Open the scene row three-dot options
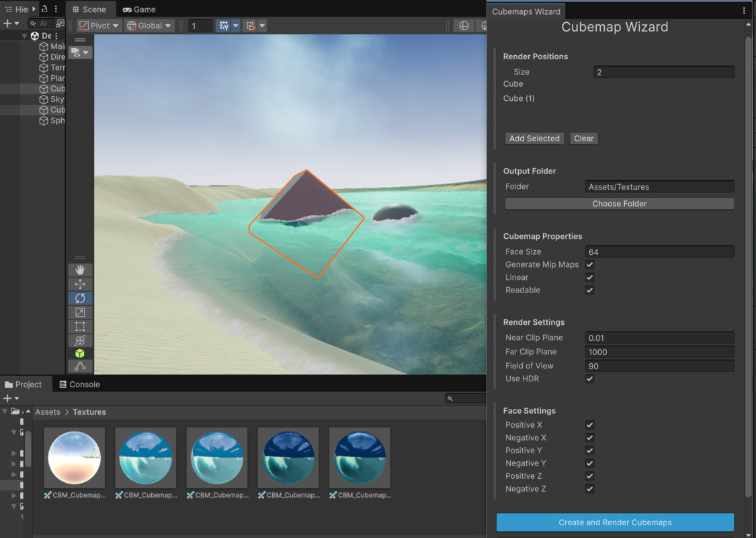The width and height of the screenshot is (756, 538). point(56,36)
